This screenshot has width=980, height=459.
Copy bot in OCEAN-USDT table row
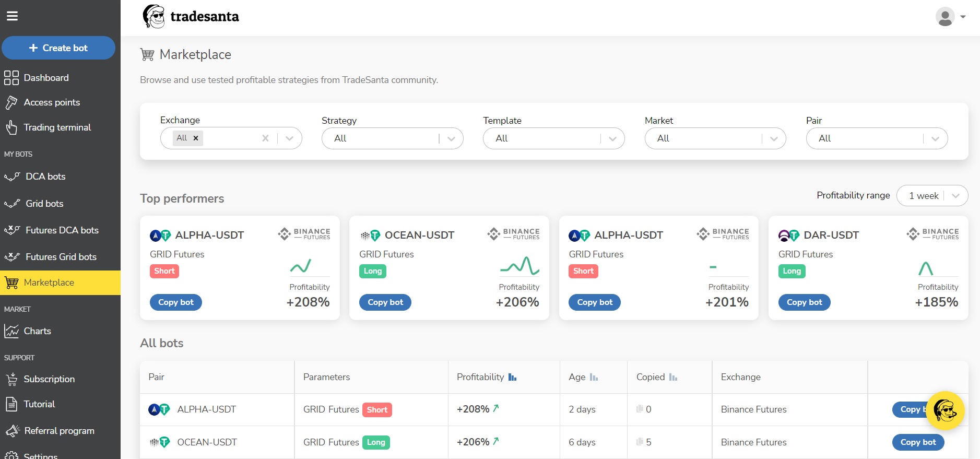pyautogui.click(x=918, y=442)
